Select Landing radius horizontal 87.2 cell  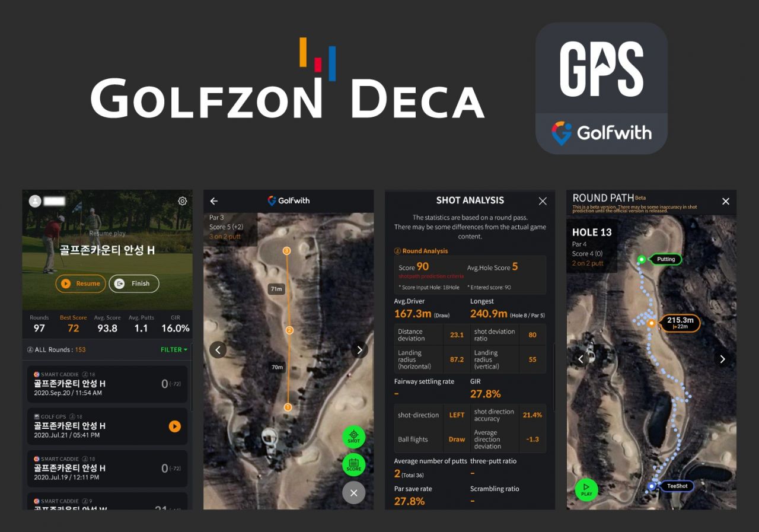457,360
